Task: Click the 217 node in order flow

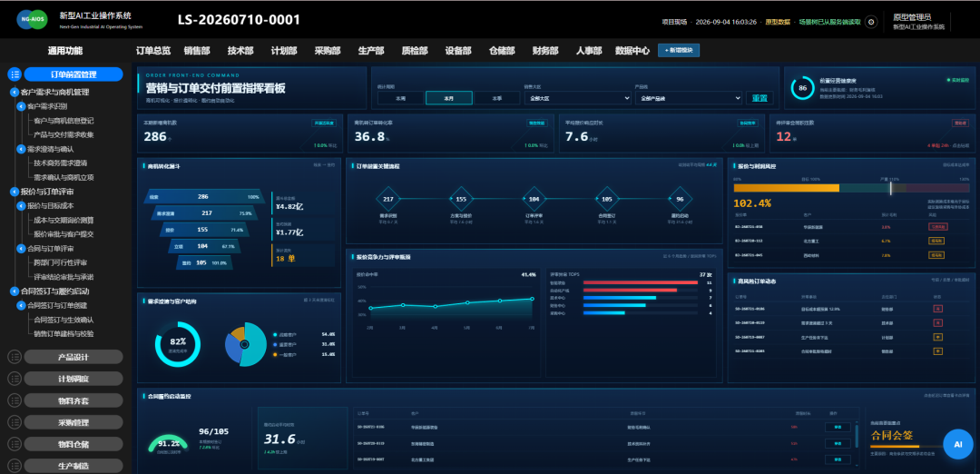Action: point(388,199)
